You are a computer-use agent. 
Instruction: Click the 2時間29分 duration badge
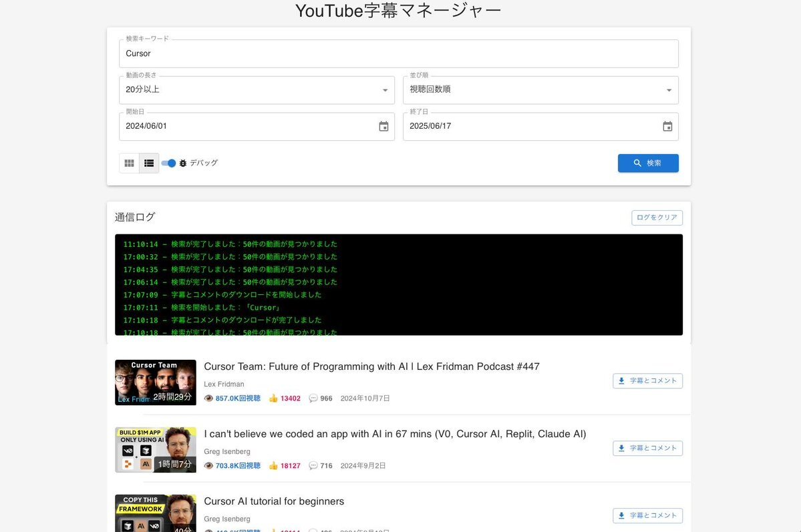pyautogui.click(x=172, y=396)
